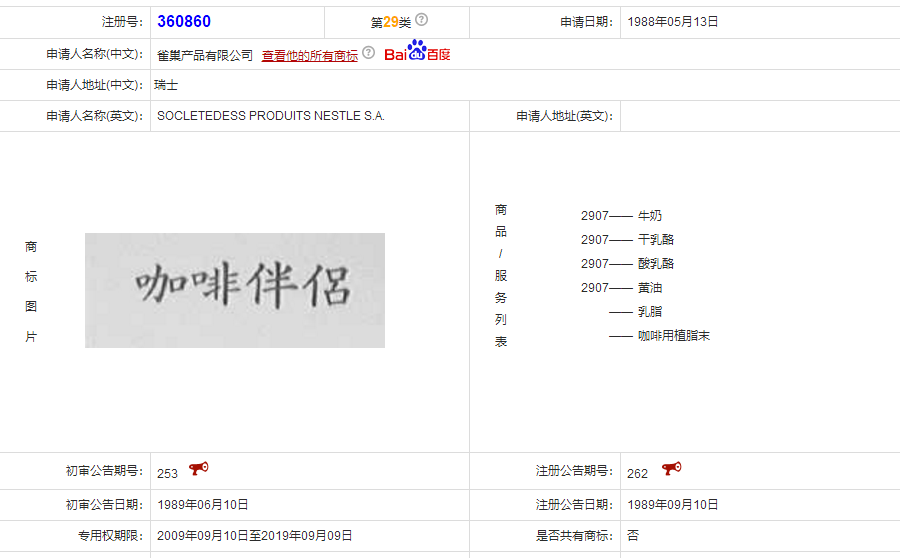Click the 申请人名称(中文) label
This screenshot has width=900, height=558.
(95, 54)
